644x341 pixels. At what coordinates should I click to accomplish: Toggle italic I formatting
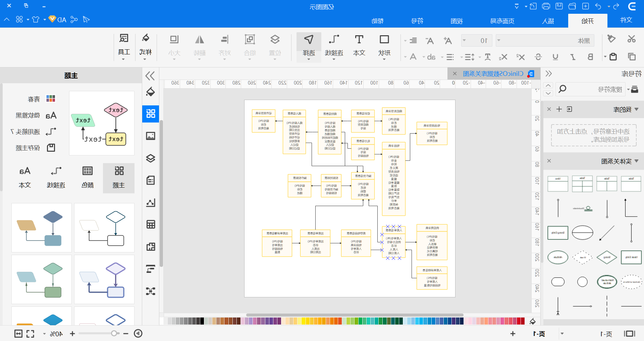tap(573, 57)
